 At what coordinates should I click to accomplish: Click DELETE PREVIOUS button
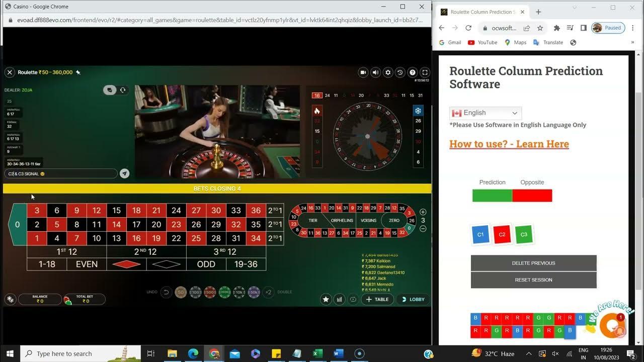click(533, 263)
